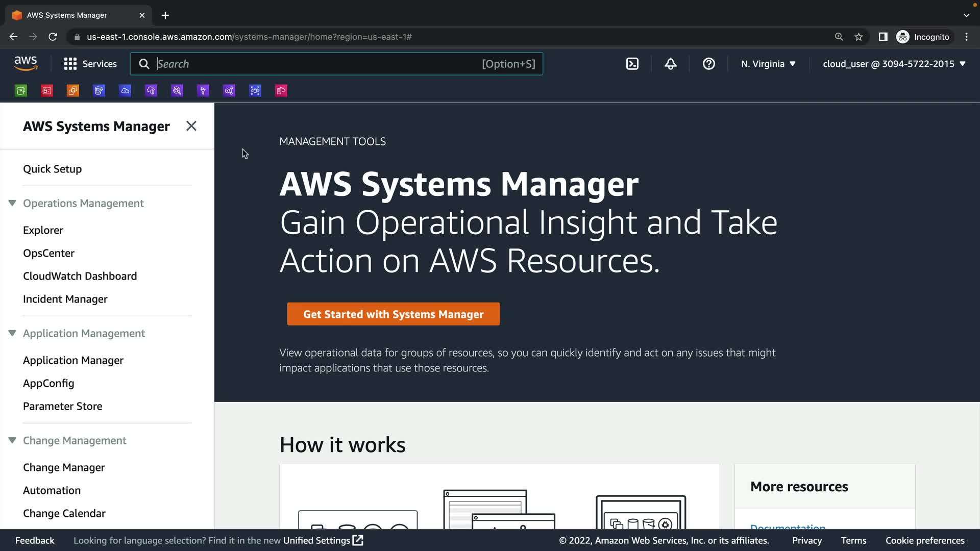Open the notifications bell icon
The height and width of the screenshot is (551, 980).
tap(670, 64)
